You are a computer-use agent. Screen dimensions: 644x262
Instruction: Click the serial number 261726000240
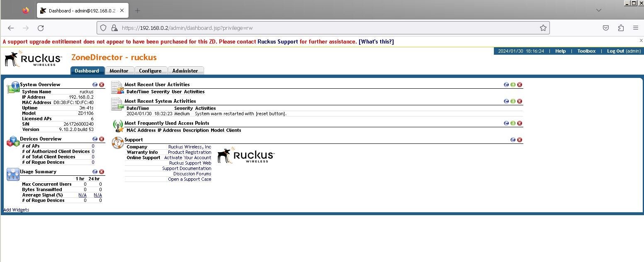click(x=78, y=124)
